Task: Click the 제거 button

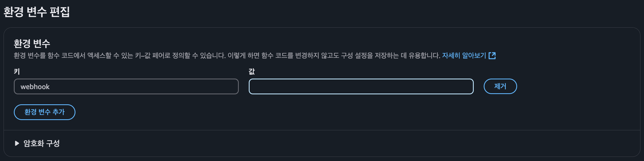Action: click(500, 86)
